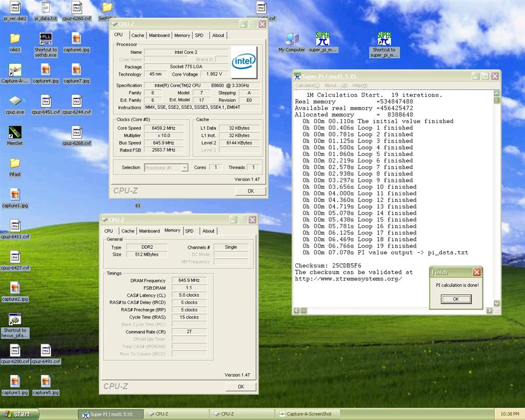Open capture6.jpg desktop image icon

(x=77, y=43)
